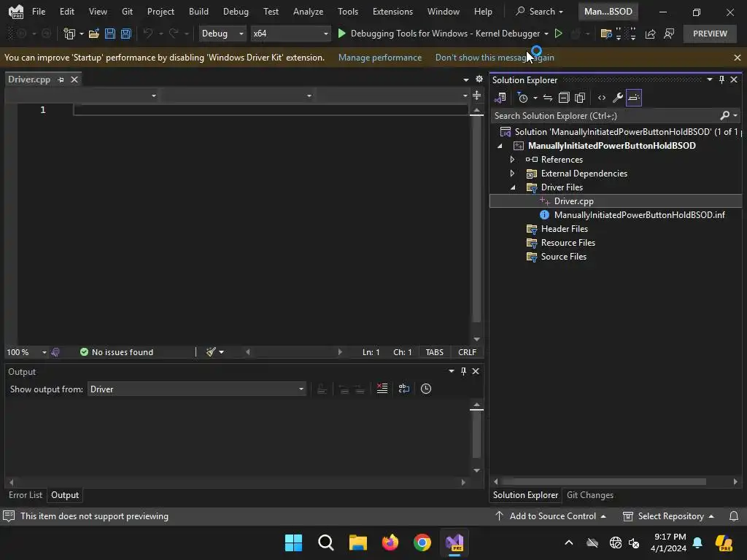This screenshot has height=560, width=747.
Task: Pin the Driver.cpp tab
Action: pyautogui.click(x=61, y=79)
